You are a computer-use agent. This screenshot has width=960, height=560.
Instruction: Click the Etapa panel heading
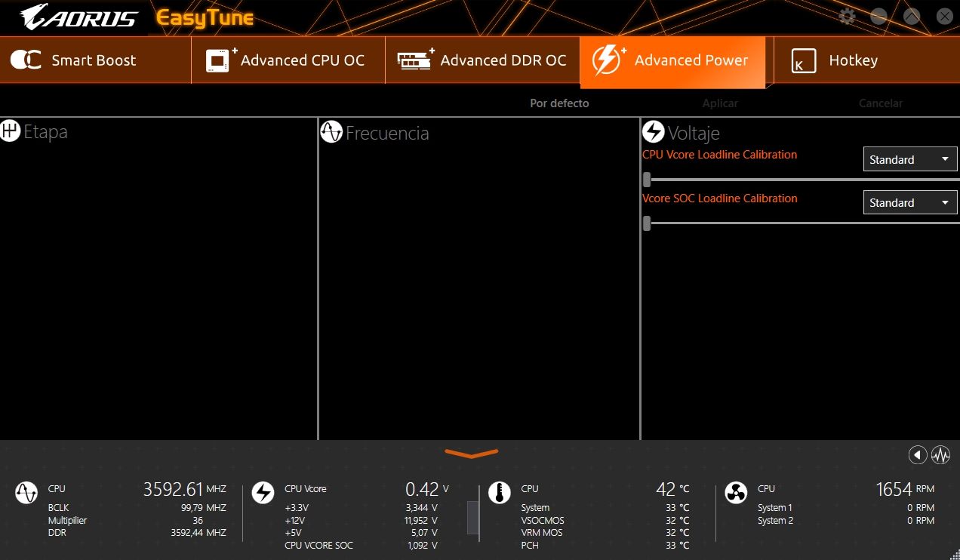point(45,132)
